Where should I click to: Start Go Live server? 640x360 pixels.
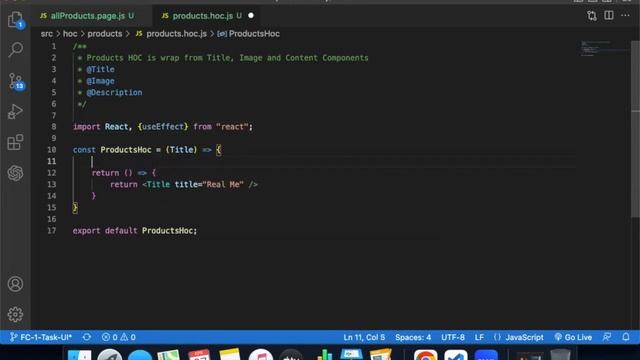click(573, 337)
